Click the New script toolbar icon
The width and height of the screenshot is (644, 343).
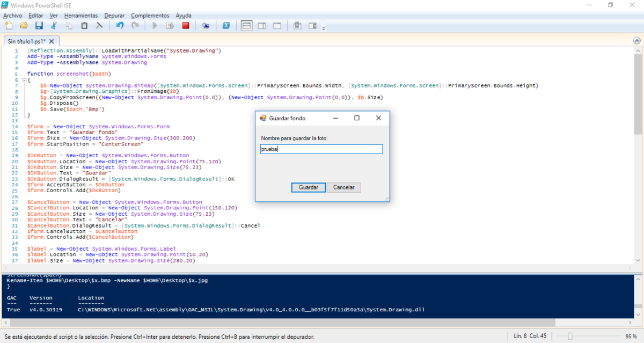click(x=9, y=25)
